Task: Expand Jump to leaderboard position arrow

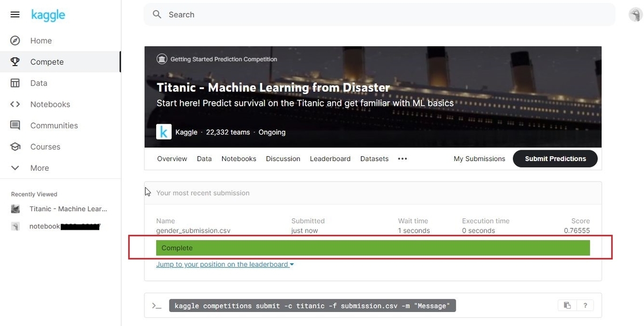Action: 292,265
